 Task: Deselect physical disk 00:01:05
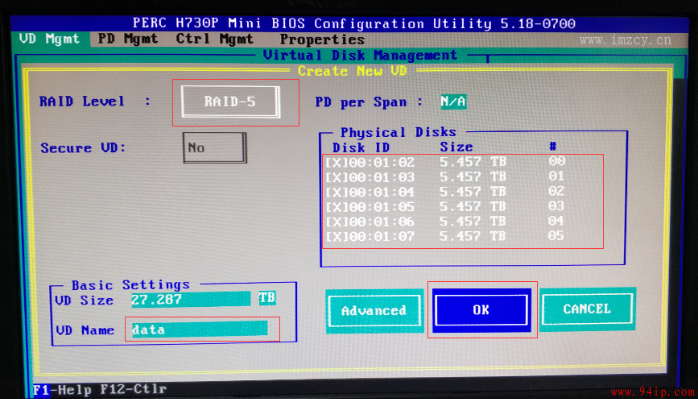(334, 207)
